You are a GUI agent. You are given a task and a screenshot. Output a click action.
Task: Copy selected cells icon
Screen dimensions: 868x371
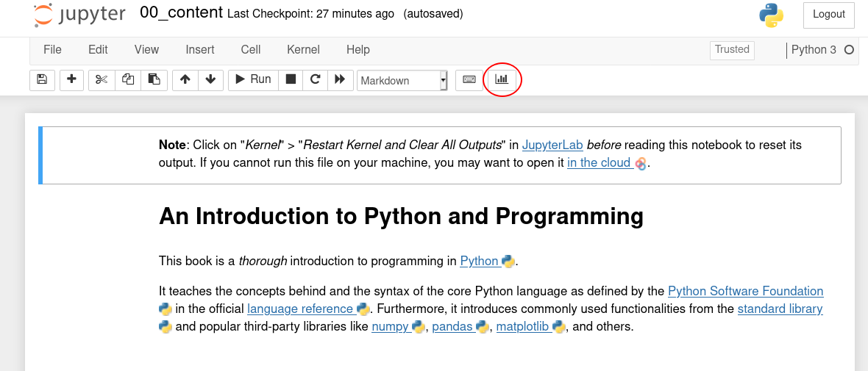[128, 79]
